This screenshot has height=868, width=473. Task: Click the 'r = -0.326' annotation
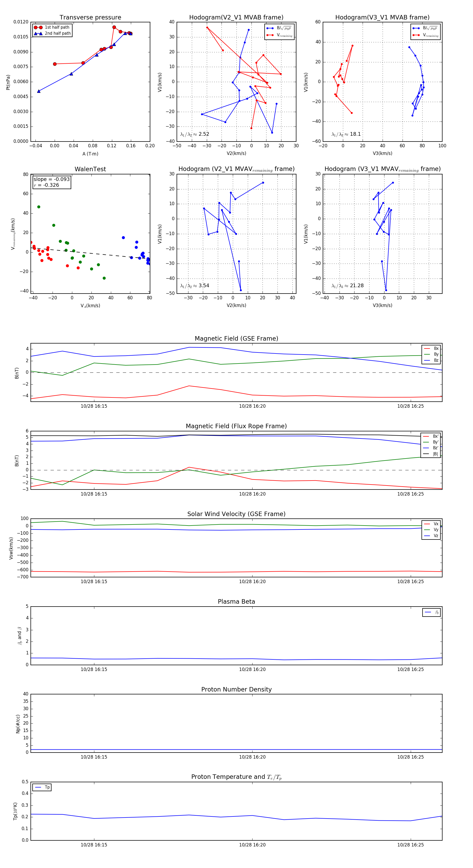[x=47, y=185]
